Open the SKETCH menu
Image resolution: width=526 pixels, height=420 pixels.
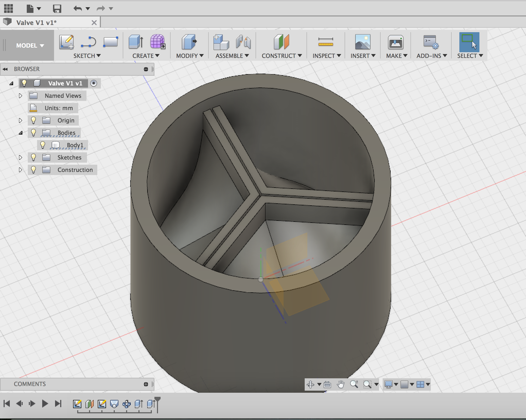87,56
